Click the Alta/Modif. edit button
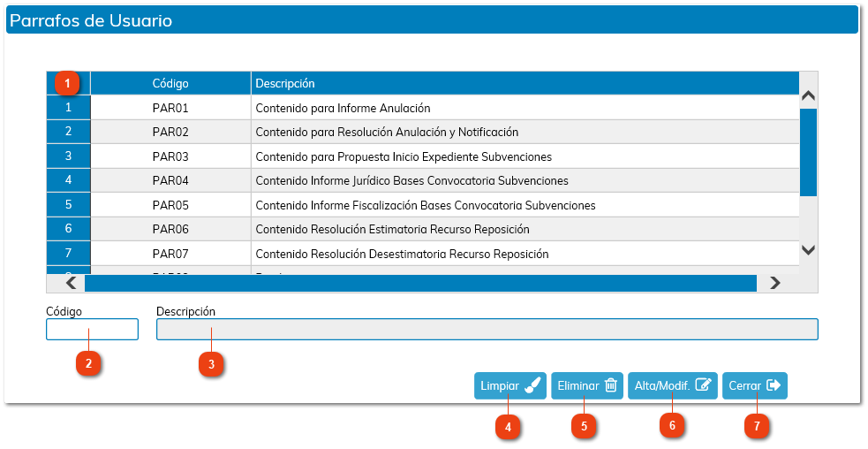This screenshot has width=868, height=449. coord(672,385)
